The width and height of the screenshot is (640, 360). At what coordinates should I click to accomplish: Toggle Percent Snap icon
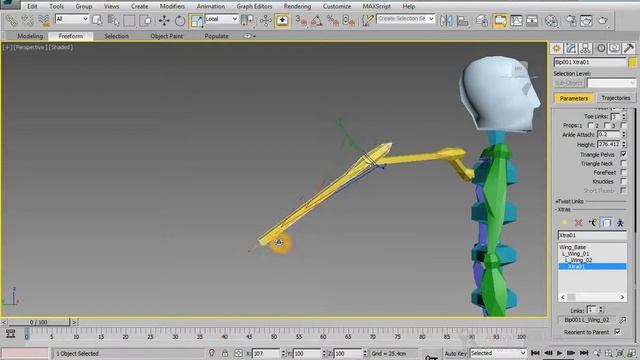(x=333, y=20)
